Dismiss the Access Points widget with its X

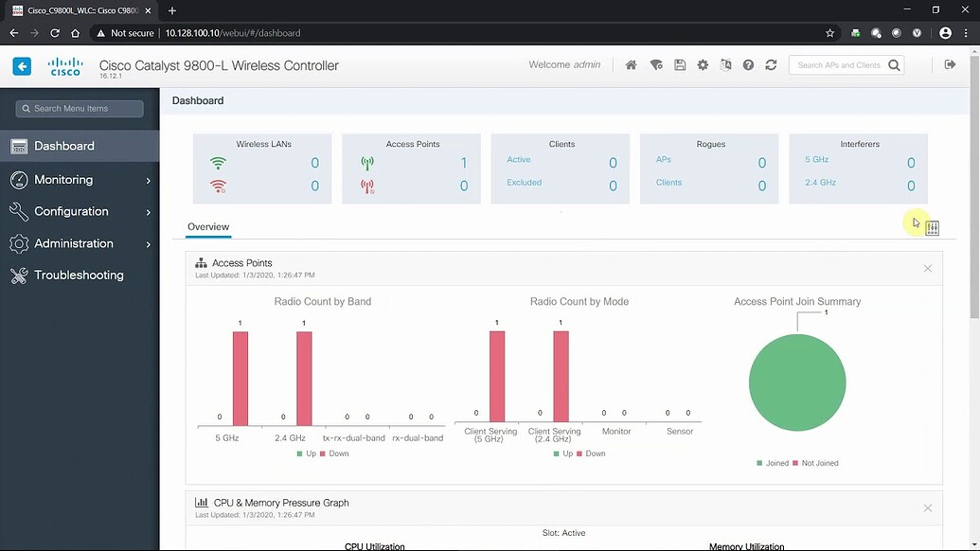point(927,268)
